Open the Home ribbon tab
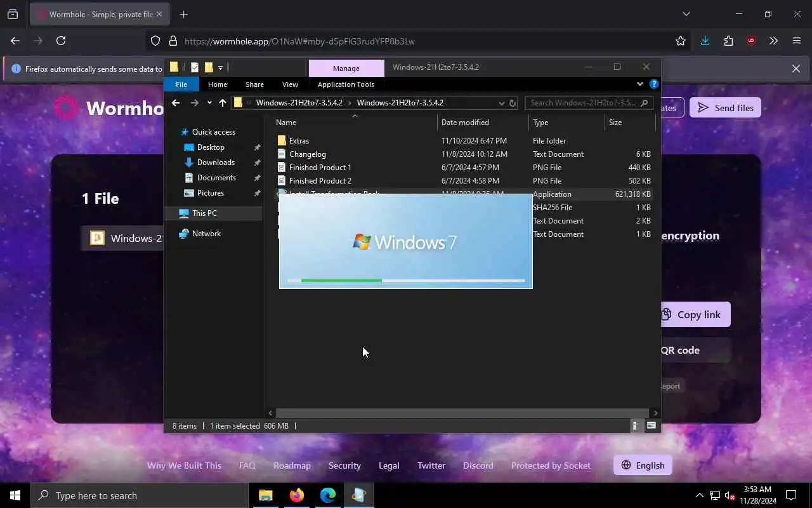Viewport: 812px width, 508px height. tap(218, 84)
